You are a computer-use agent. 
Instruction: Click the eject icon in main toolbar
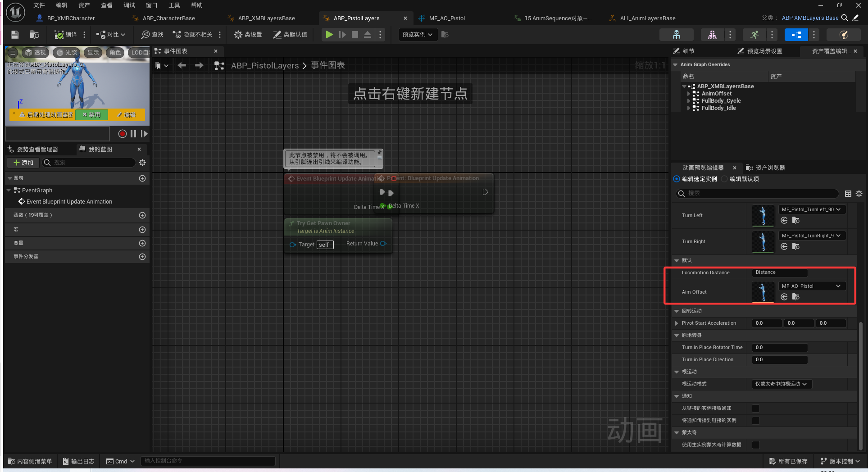(368, 35)
